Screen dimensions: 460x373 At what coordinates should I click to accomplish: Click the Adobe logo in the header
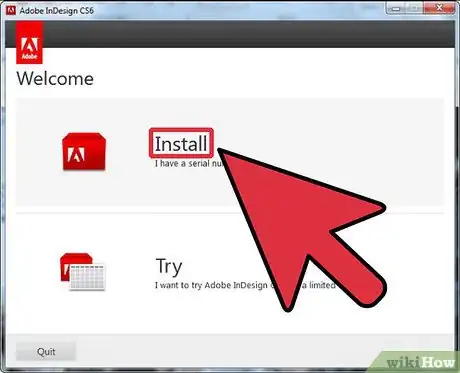(x=29, y=42)
